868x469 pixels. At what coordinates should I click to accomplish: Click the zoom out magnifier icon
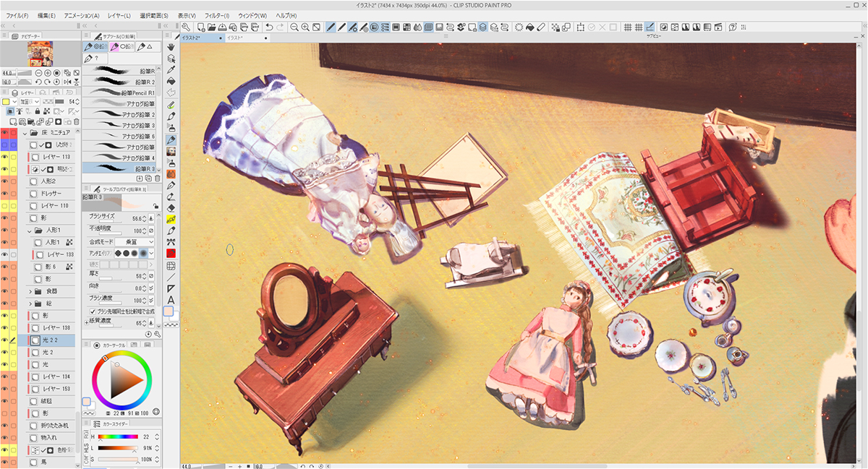coord(294,27)
